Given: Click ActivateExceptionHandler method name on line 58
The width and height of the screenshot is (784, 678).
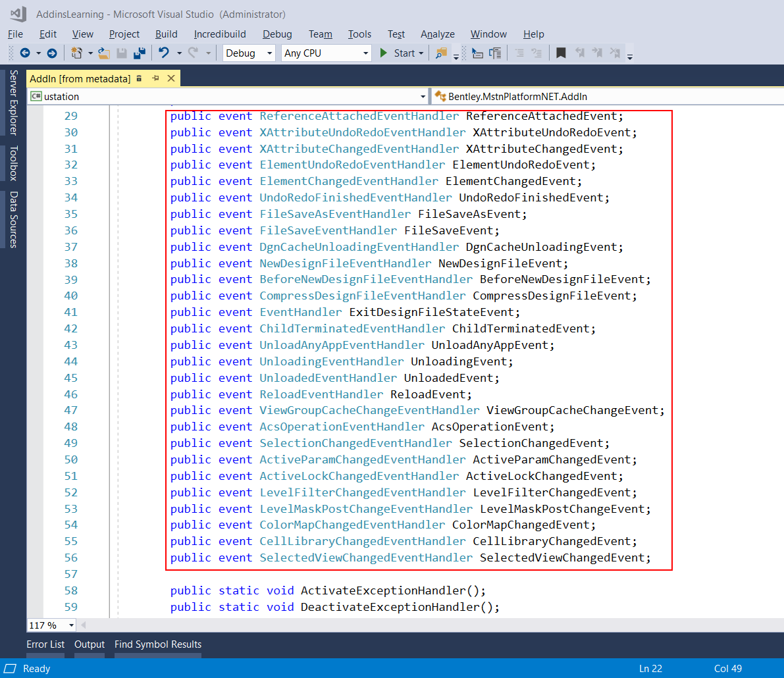Looking at the screenshot, I should click(x=384, y=590).
